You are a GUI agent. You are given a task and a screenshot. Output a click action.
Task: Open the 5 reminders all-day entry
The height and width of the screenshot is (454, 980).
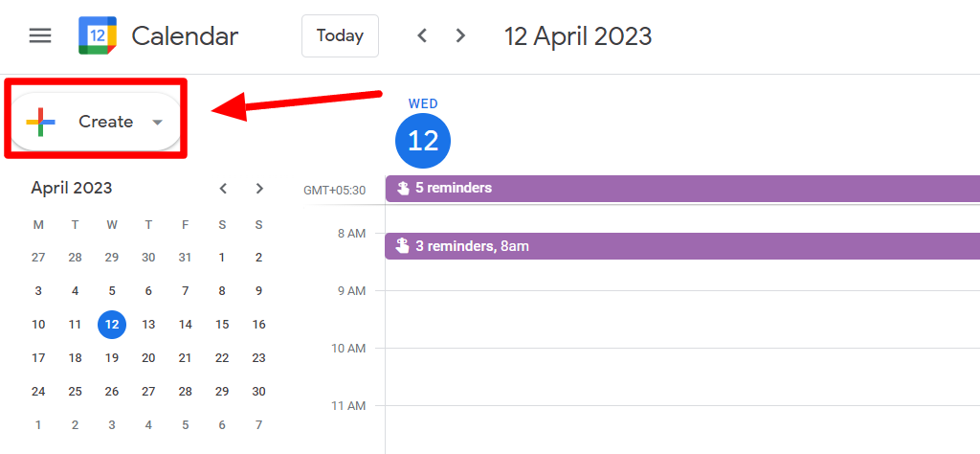670,188
